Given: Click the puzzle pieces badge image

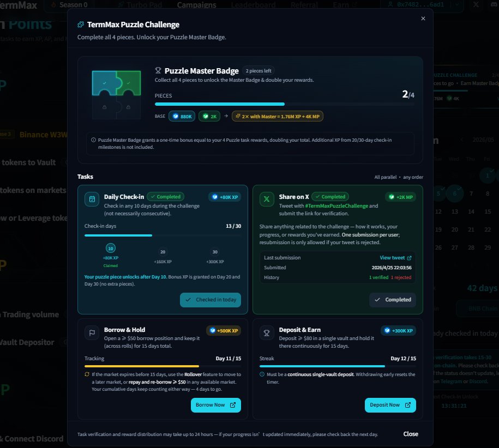Looking at the screenshot, I should (116, 95).
